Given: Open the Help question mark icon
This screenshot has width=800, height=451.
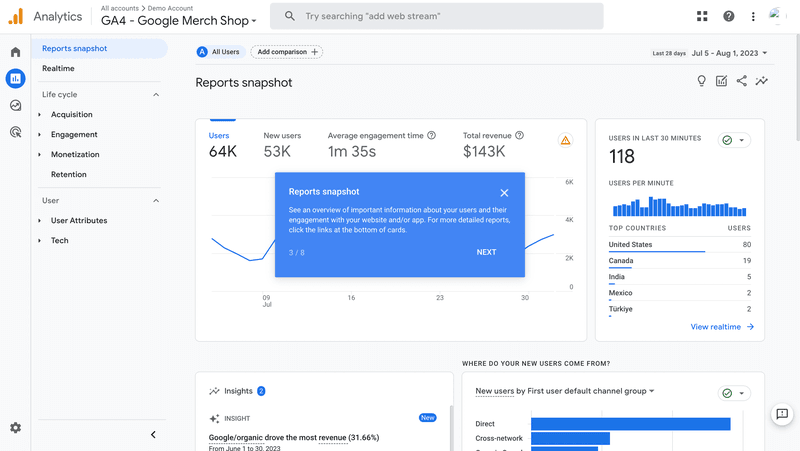Looking at the screenshot, I should pos(728,16).
